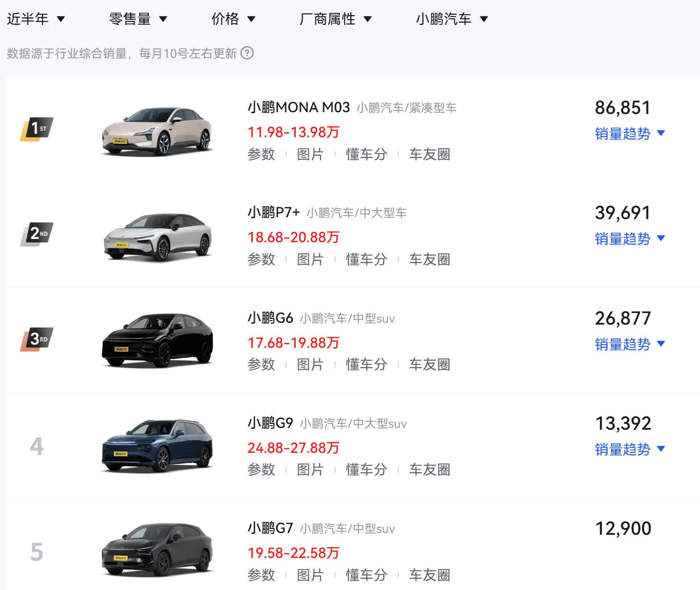Click the help question mark icon
Viewport: 700px width, 590px height.
coord(247,53)
